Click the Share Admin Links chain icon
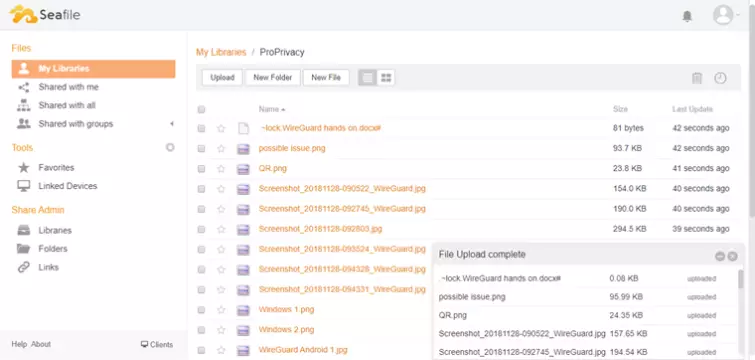Viewport: 755px width, 360px height. [23, 267]
